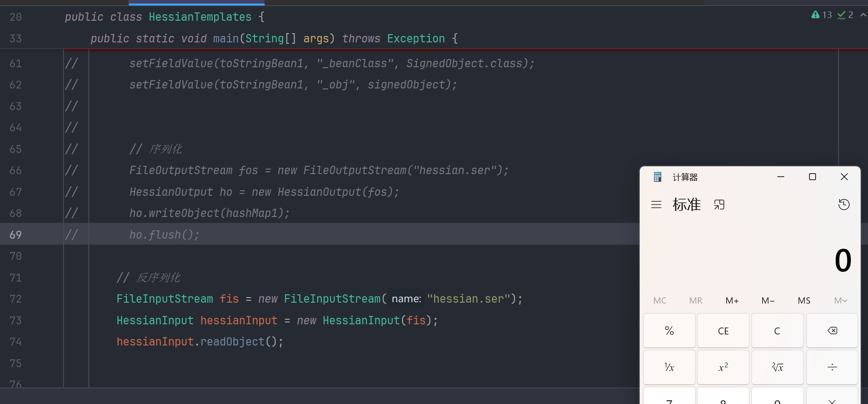
Task: Click the C clear button in calculator
Action: (777, 331)
